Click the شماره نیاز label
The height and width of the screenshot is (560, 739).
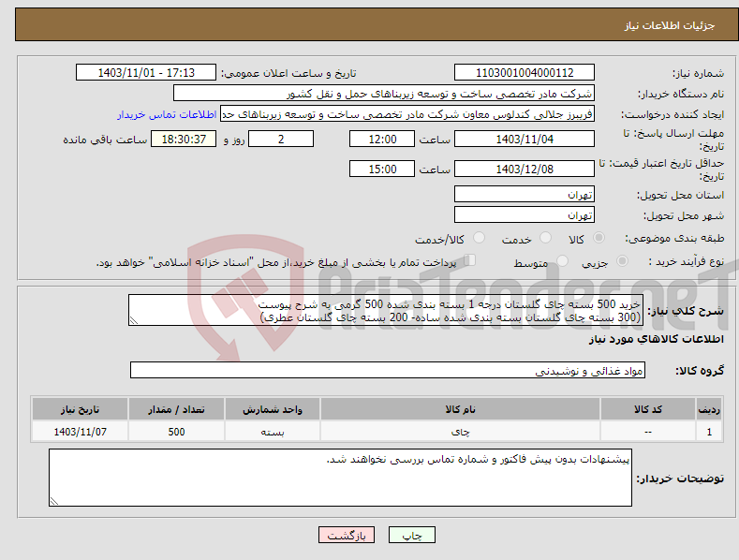pos(698,73)
